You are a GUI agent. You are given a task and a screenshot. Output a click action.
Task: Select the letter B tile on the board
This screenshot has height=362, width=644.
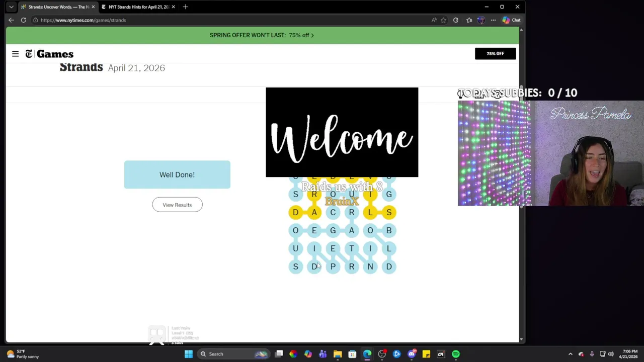coord(388,230)
